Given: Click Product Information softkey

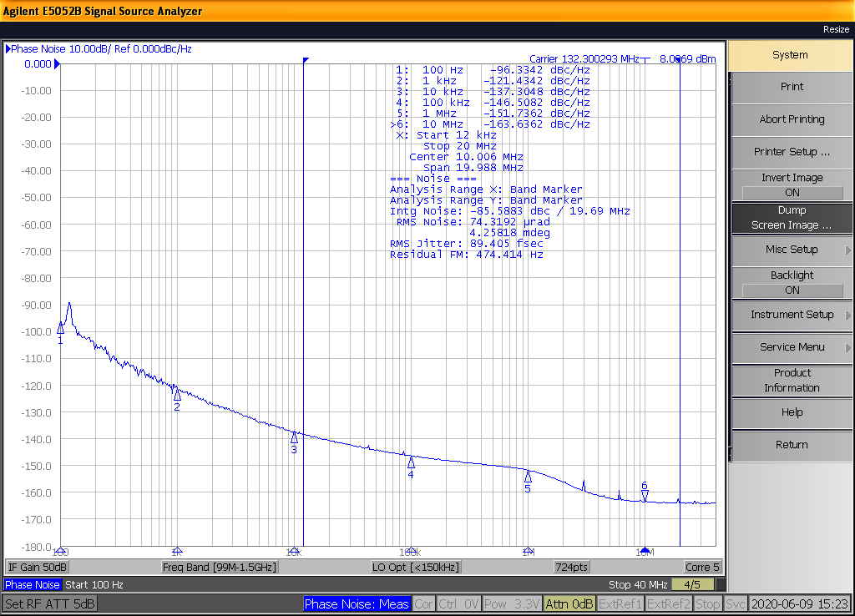Looking at the screenshot, I should pos(792,381).
